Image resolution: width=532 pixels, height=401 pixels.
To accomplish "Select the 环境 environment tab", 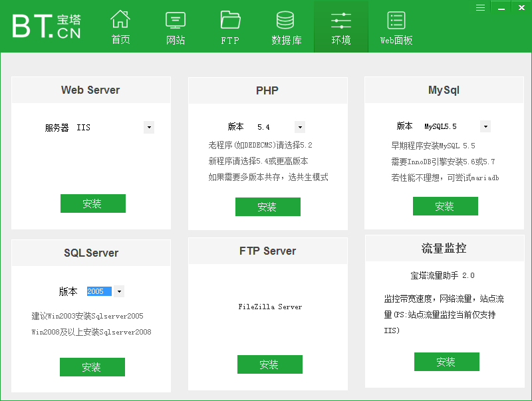I will [340, 27].
